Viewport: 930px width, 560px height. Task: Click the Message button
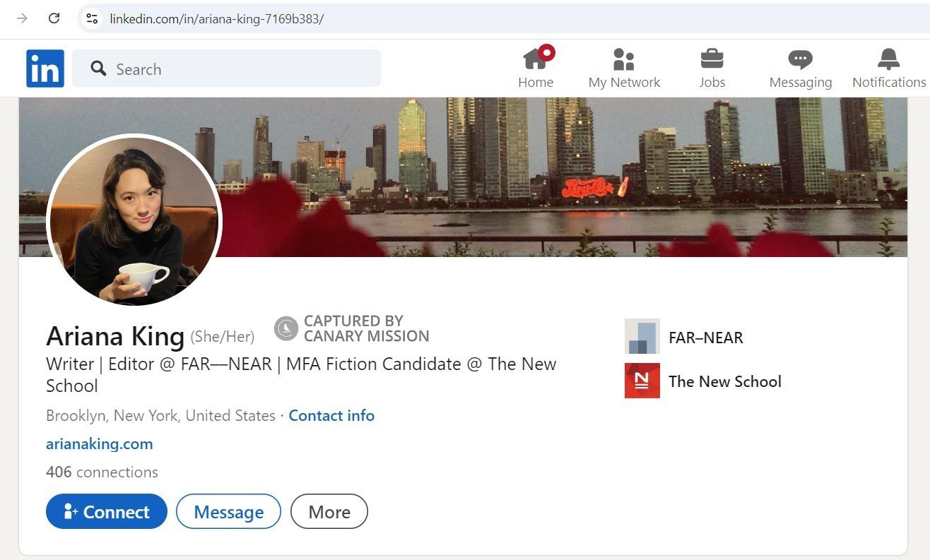point(228,512)
